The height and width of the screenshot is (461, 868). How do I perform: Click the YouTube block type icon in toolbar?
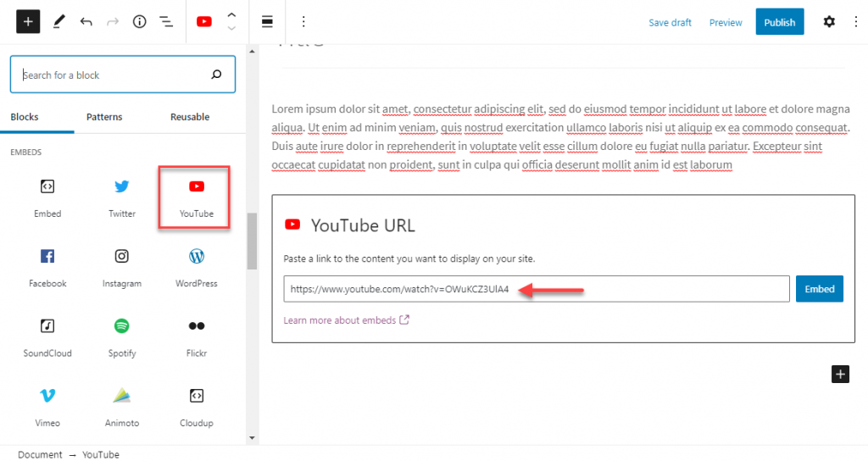pos(204,21)
